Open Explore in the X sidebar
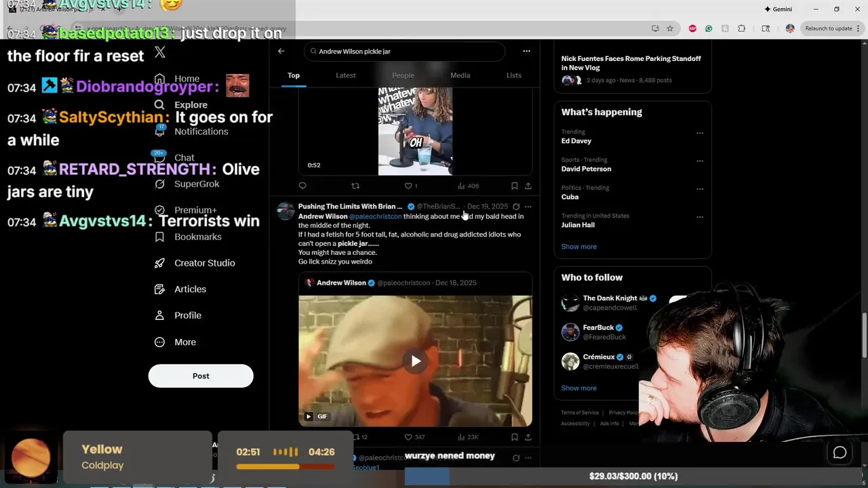868x488 pixels. (x=180, y=105)
